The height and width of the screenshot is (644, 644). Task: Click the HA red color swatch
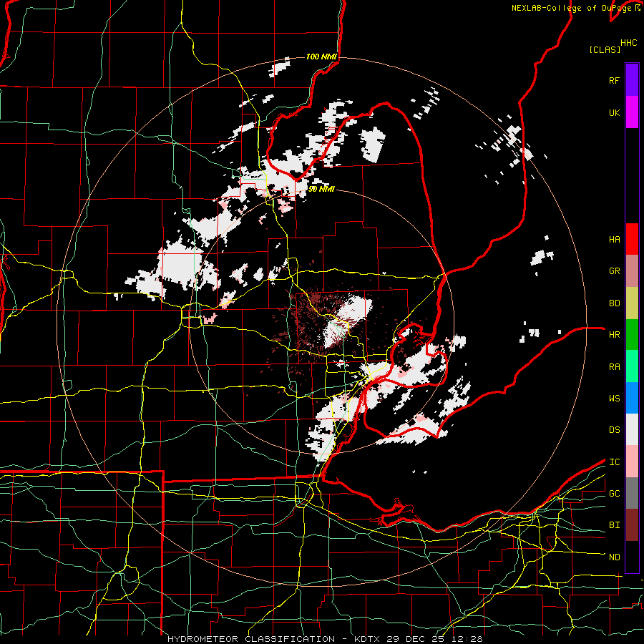[632, 239]
